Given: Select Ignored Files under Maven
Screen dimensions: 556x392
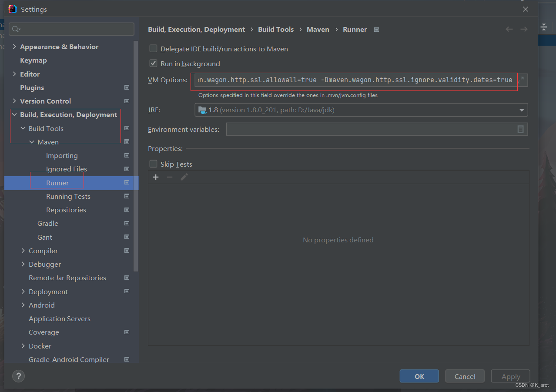Looking at the screenshot, I should click(x=67, y=169).
